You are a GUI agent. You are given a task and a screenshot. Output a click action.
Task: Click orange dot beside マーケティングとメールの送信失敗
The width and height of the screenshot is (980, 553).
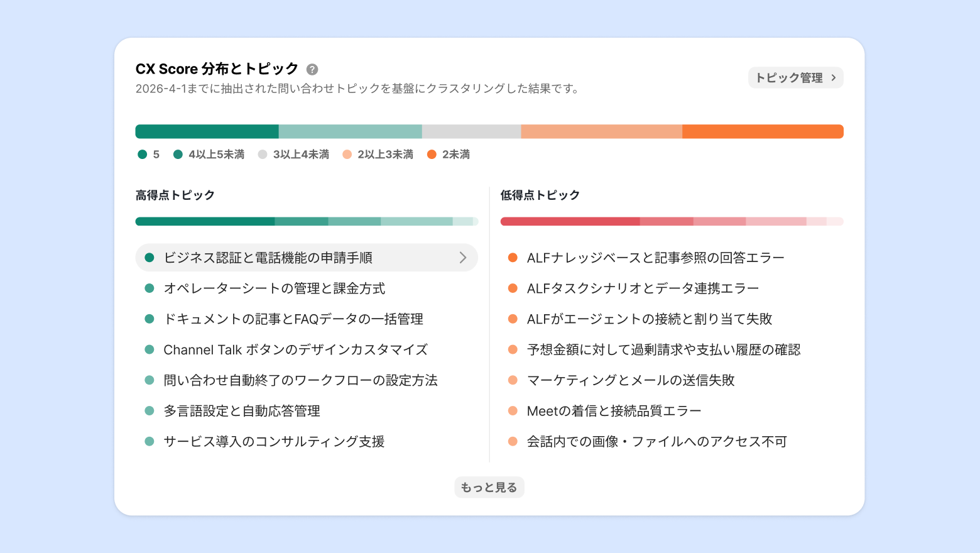click(513, 380)
